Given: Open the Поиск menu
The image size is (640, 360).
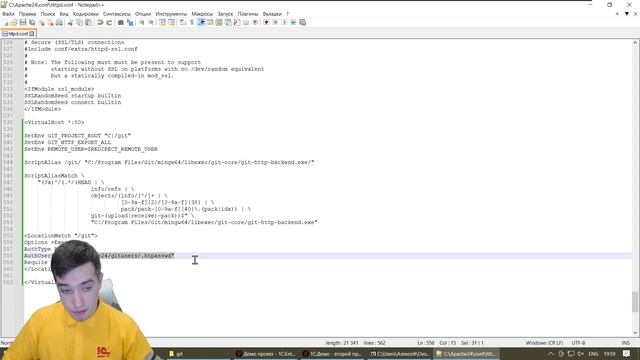Looking at the screenshot, I should pos(48,14).
